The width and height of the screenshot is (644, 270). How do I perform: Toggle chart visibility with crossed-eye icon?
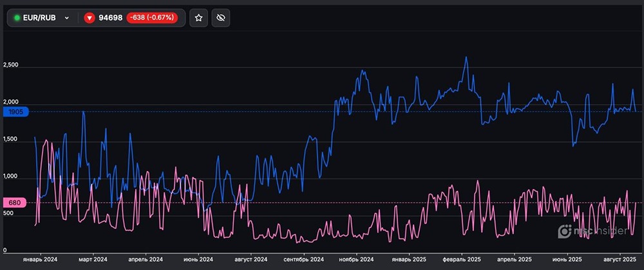tap(221, 18)
